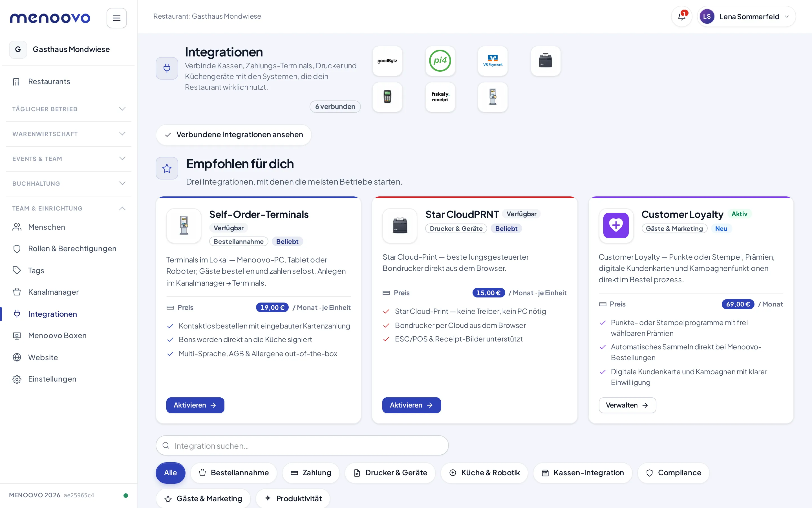Click the receipt printer tile in header
The image size is (812, 508).
tap(546, 61)
